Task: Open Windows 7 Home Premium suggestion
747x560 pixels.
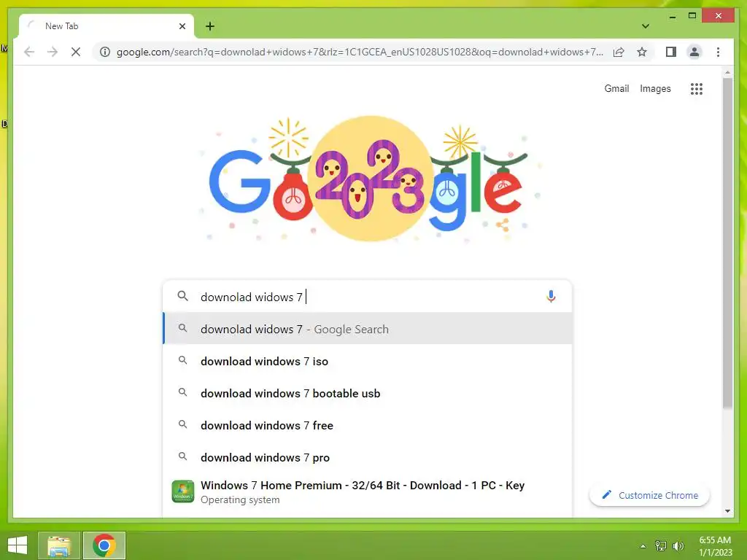Action: (368, 492)
